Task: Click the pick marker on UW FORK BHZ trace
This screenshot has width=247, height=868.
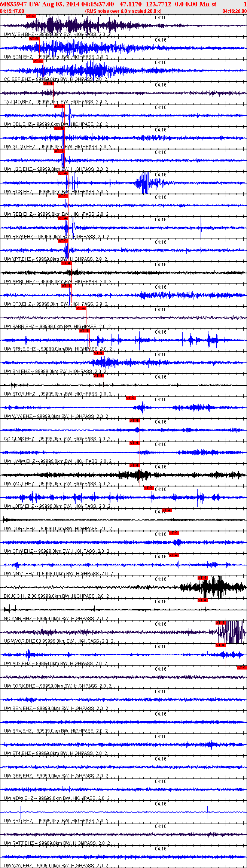Action: point(242,668)
